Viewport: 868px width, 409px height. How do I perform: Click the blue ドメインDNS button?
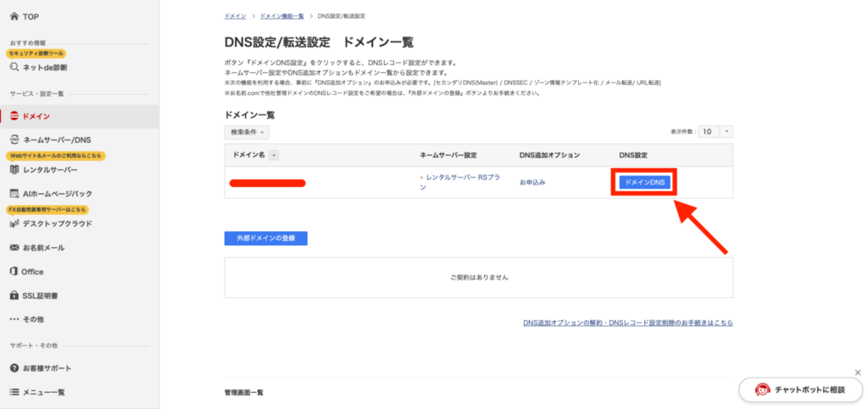tap(644, 182)
